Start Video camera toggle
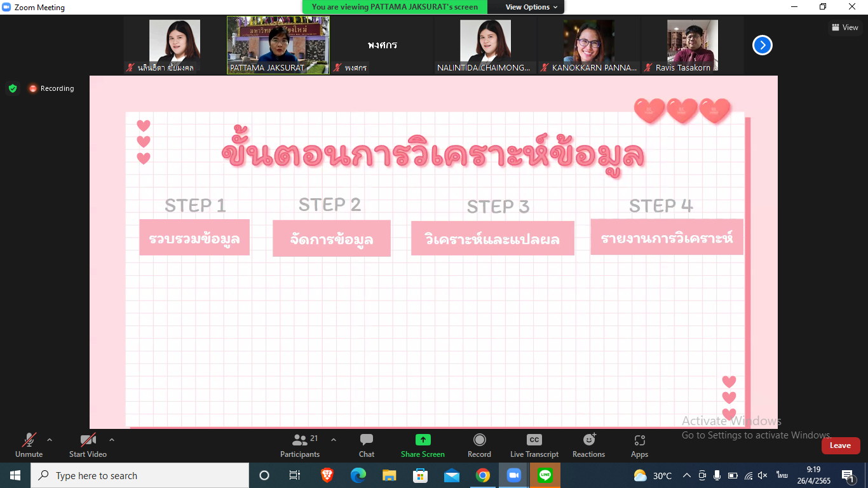The width and height of the screenshot is (868, 488). (88, 445)
